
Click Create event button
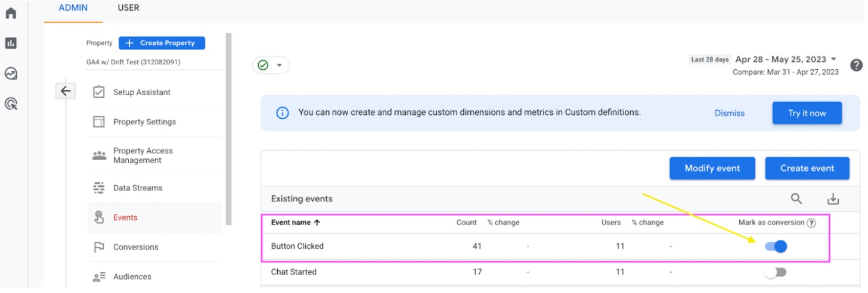807,169
